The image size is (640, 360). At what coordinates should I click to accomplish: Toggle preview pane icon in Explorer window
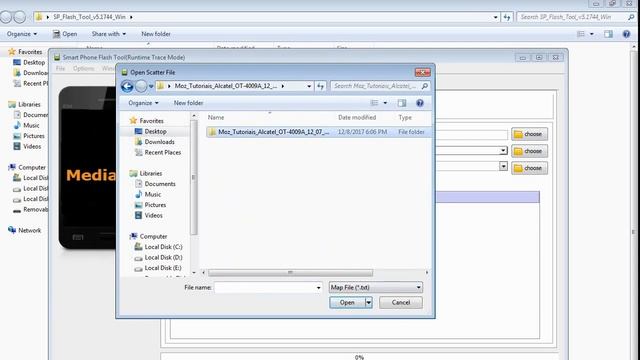[x=608, y=34]
